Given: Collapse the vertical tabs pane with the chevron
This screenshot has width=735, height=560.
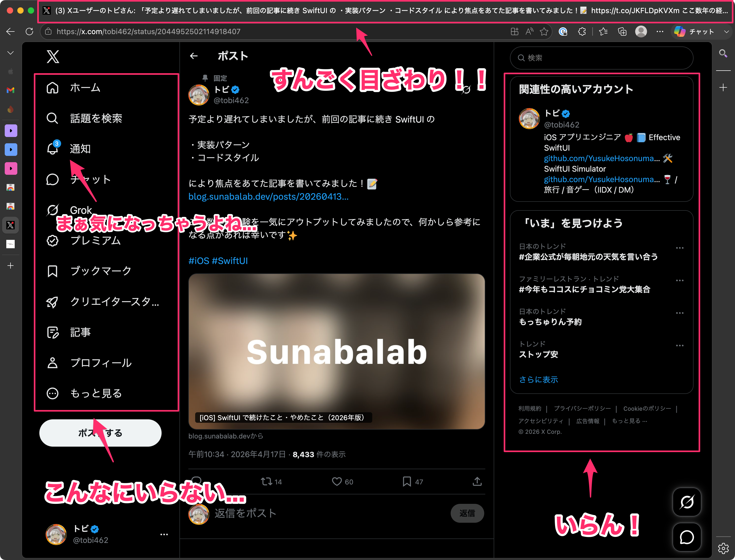Looking at the screenshot, I should point(11,53).
